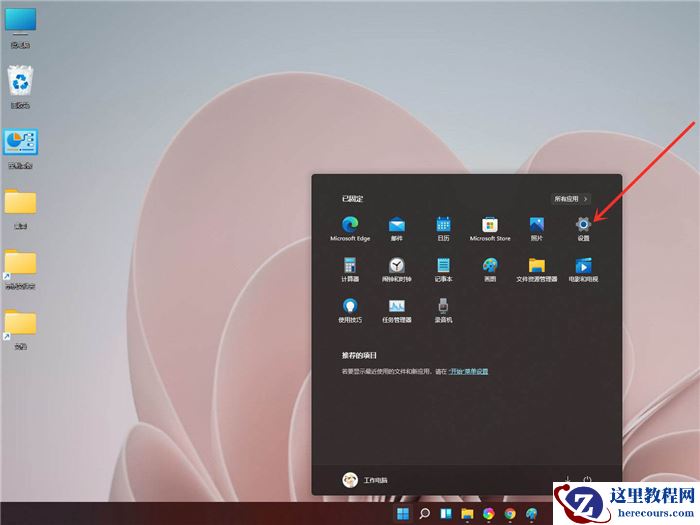Viewport: 700px width, 525px height.
Task: Open File Explorer from the taskbar
Action: point(467,513)
